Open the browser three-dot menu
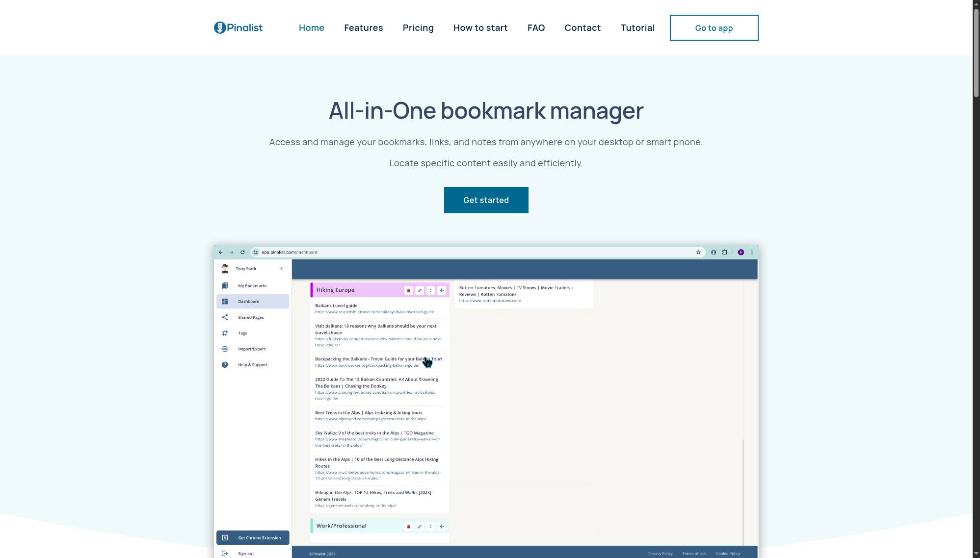The height and width of the screenshot is (558, 980). pos(752,252)
